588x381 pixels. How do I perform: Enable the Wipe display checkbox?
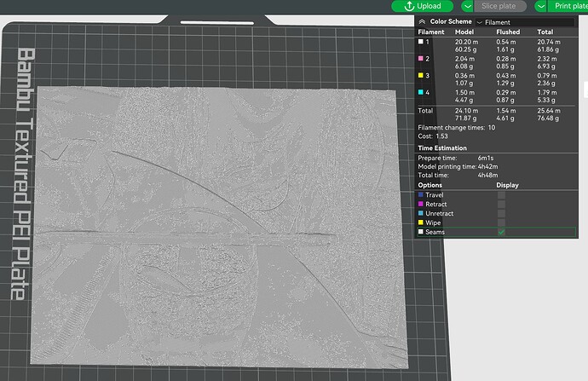tap(501, 222)
